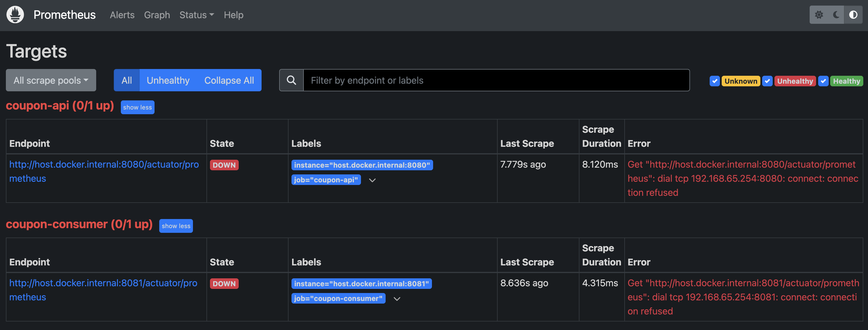Image resolution: width=868 pixels, height=330 pixels.
Task: Focus the filter by endpoint or labels field
Action: coord(496,80)
